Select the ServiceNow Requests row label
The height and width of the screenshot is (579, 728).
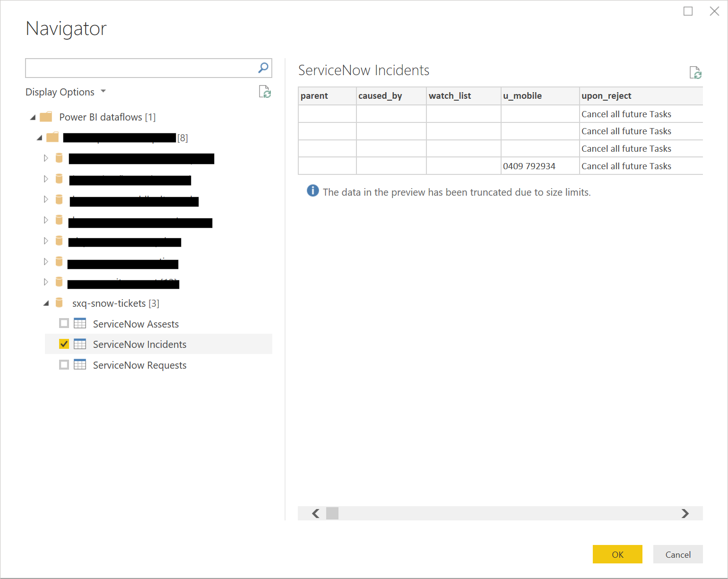pyautogui.click(x=140, y=365)
